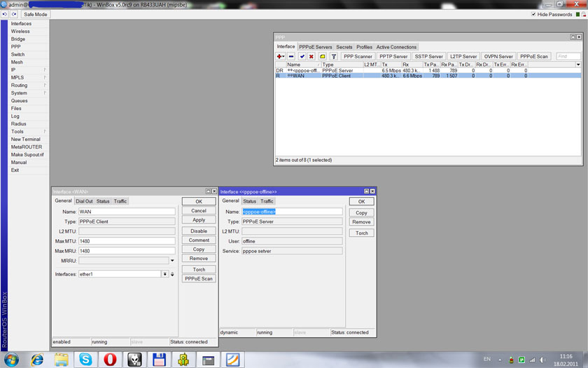
Task: Open Skype from taskbar
Action: pyautogui.click(x=85, y=360)
